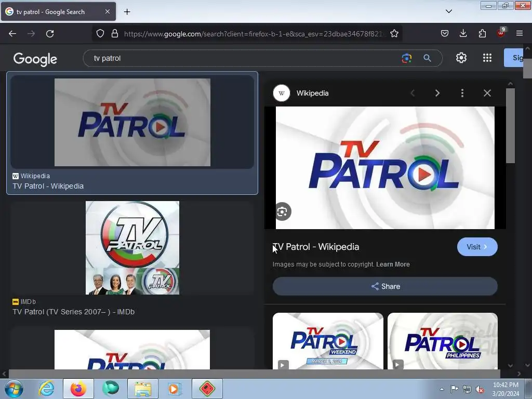Open TV Patrol Weekend related image

click(x=328, y=341)
